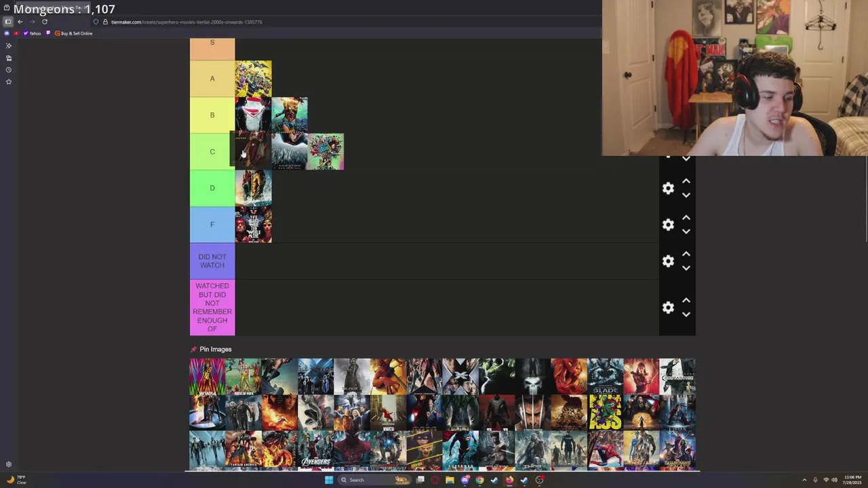868x488 pixels.
Task: Open settings gear for DID NOT WATCH row
Action: click(668, 262)
